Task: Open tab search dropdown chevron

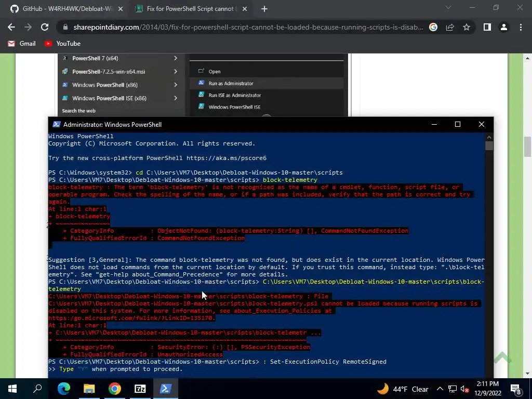Action: 448,7
